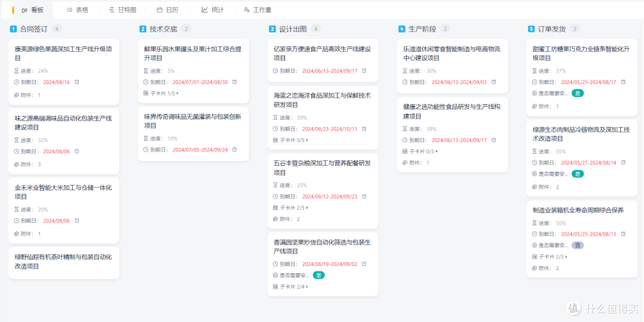The image size is (644, 322).
Task: Click the lightning icon beside 生产阶段
Action: 402,29
